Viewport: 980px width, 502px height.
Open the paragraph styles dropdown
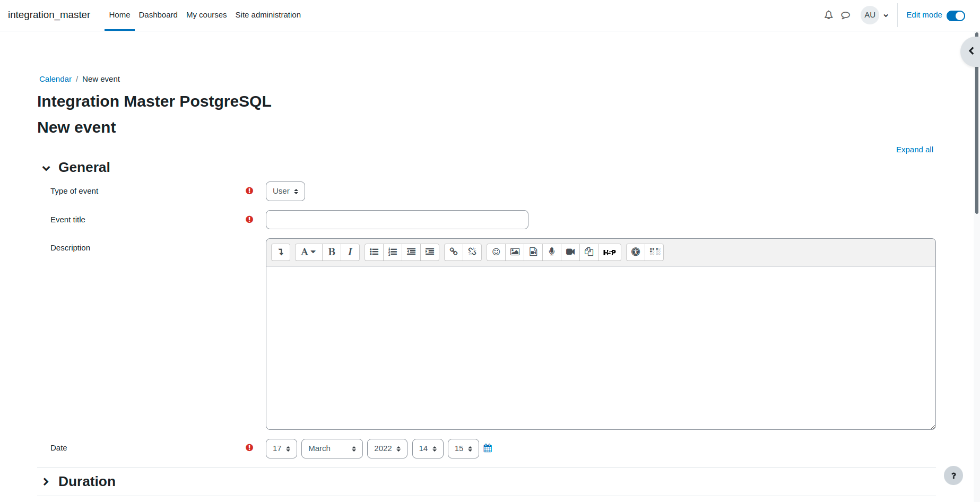click(x=308, y=252)
